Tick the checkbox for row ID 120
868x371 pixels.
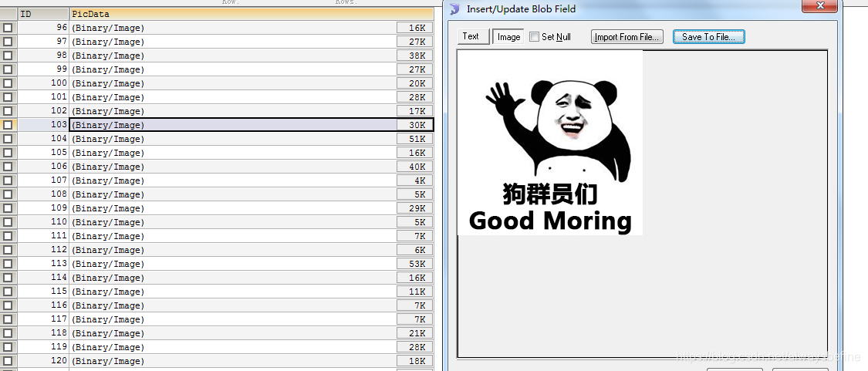point(8,361)
